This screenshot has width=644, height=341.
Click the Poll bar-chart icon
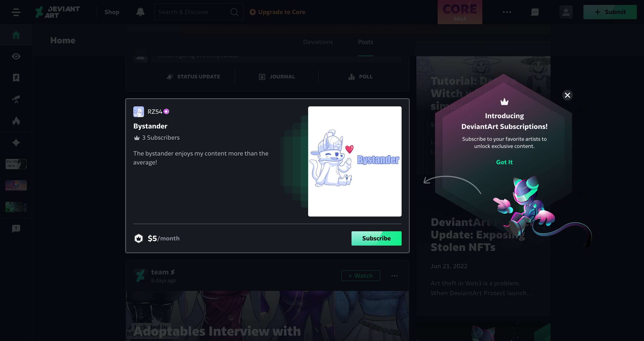tap(352, 77)
